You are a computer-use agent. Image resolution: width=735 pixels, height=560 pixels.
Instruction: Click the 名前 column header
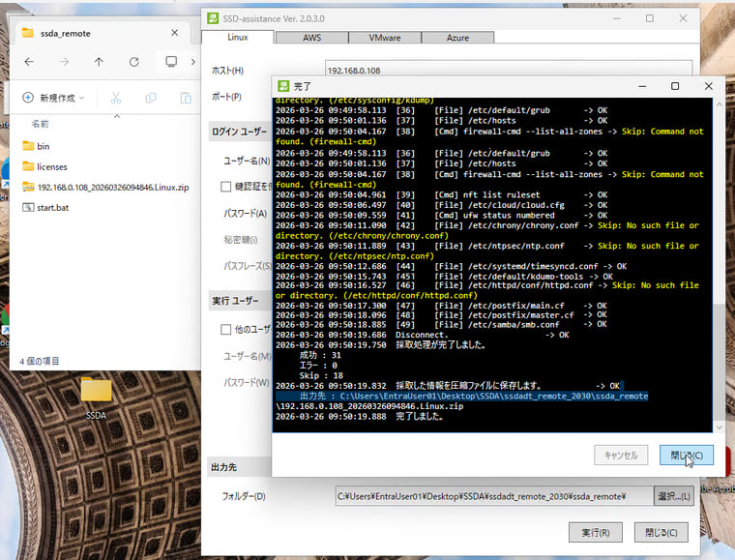coord(40,124)
